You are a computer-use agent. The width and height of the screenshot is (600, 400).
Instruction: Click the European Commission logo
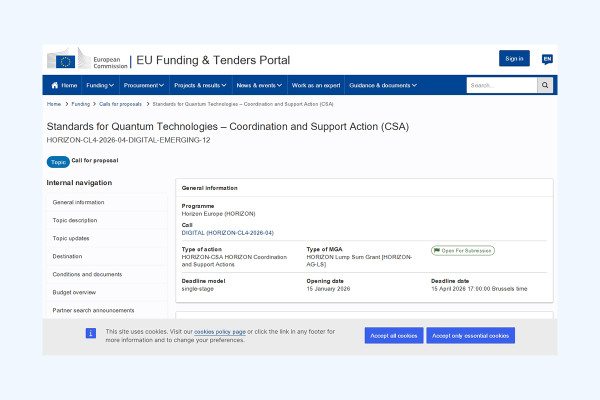click(x=88, y=60)
